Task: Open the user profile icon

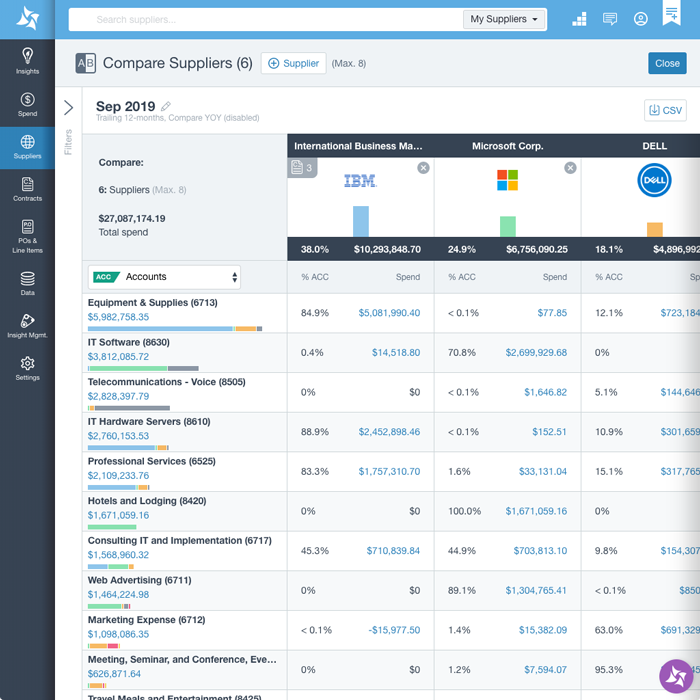Action: click(x=641, y=19)
